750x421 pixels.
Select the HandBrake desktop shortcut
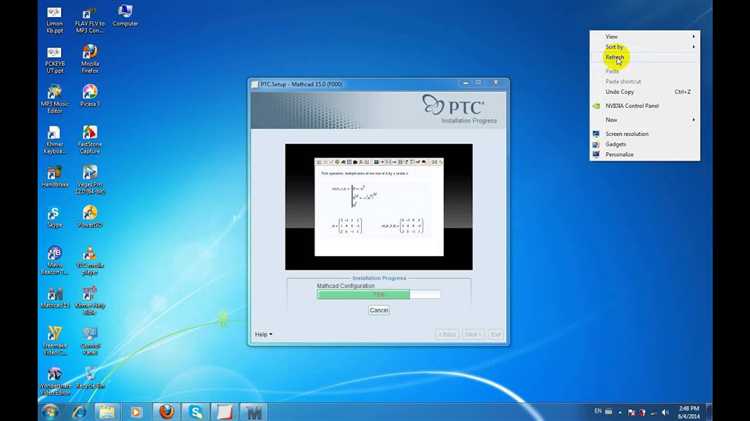tap(55, 176)
